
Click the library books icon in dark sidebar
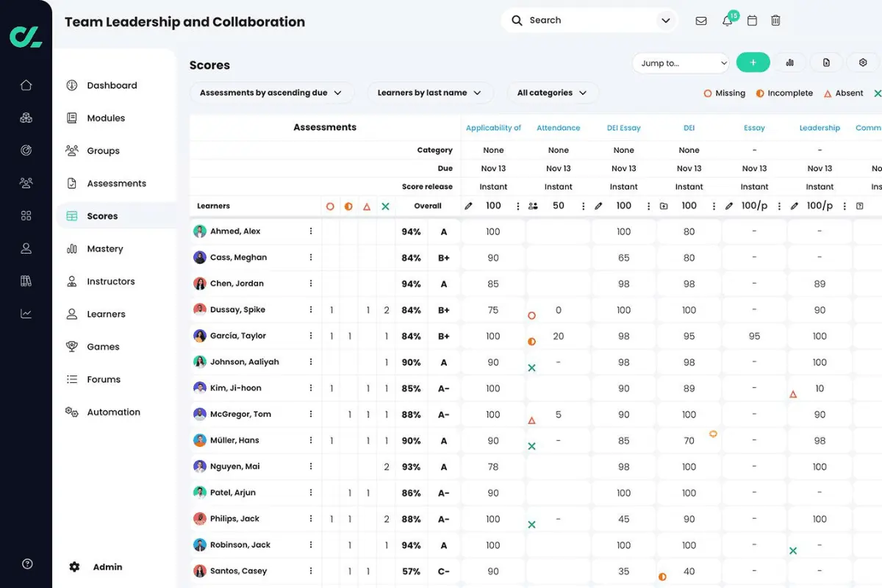(26, 281)
